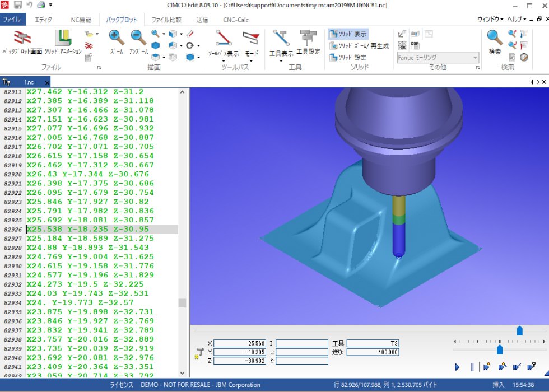Screen dimensions: 549x392
Task: Start the ソリッドアニメーション solid animation
Action: click(x=63, y=41)
